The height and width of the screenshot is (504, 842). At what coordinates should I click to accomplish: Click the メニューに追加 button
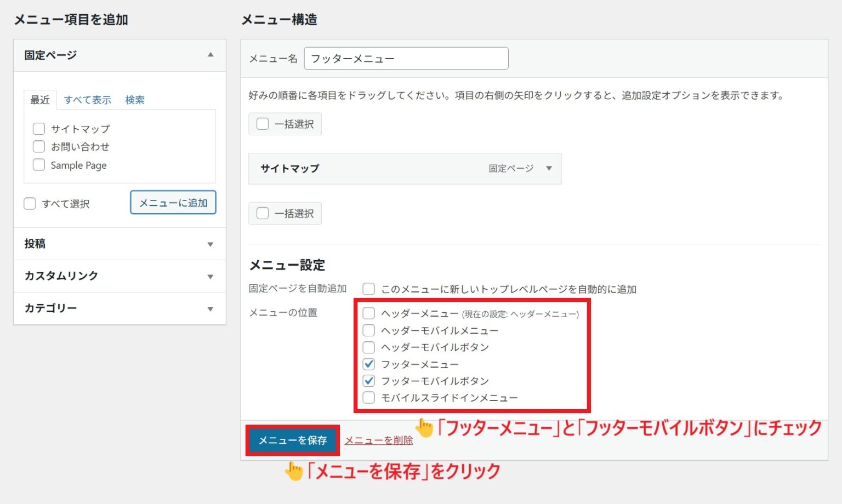coord(173,203)
